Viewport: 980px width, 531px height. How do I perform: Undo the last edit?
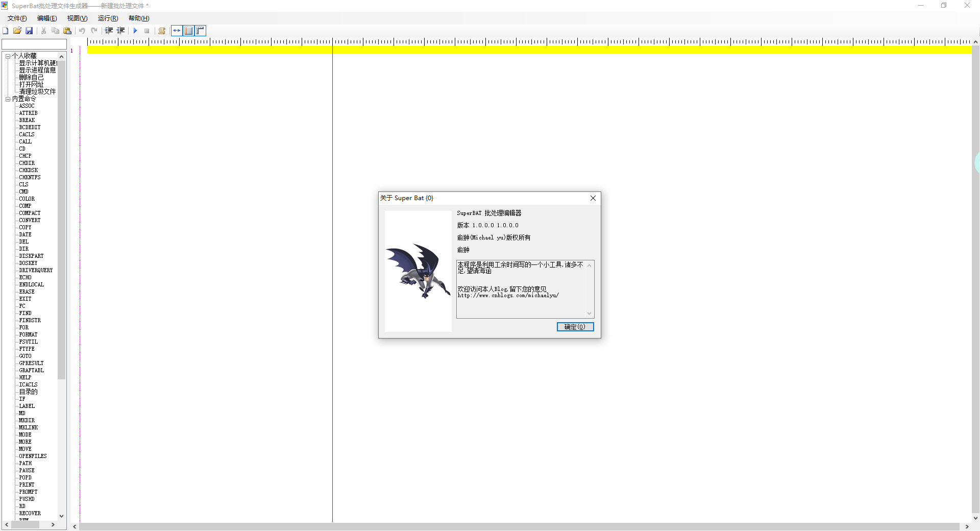point(82,31)
